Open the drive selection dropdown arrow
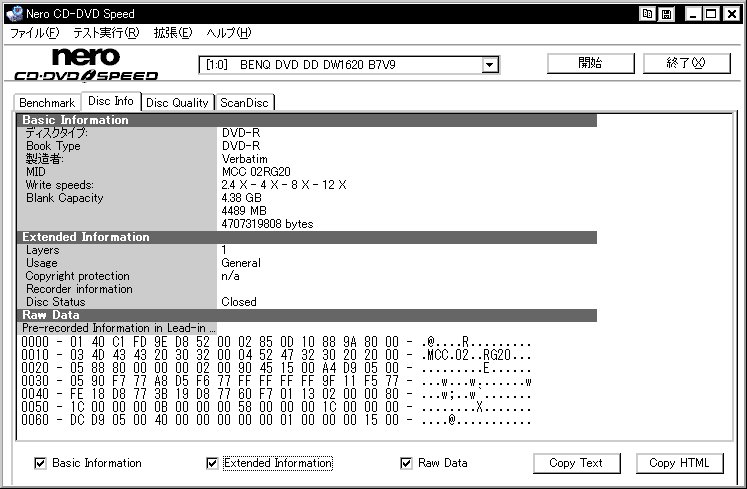The width and height of the screenshot is (747, 489). click(x=489, y=64)
